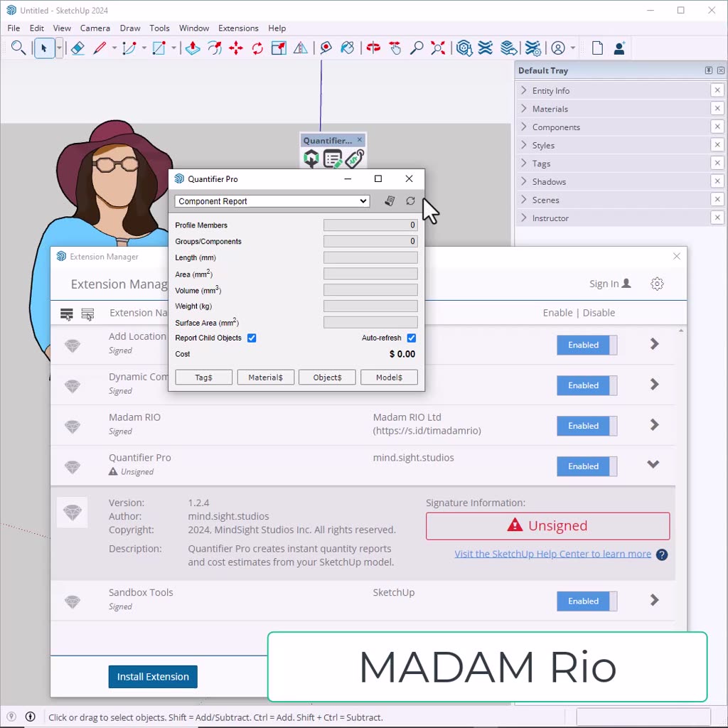Pick the Eraser tool
This screenshot has height=728, width=728.
click(77, 48)
